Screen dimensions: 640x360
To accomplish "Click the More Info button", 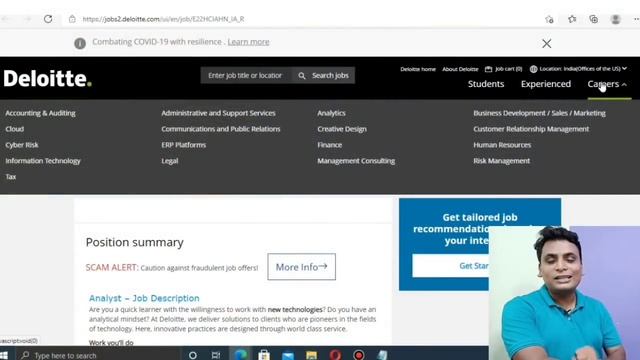I will 302,267.
